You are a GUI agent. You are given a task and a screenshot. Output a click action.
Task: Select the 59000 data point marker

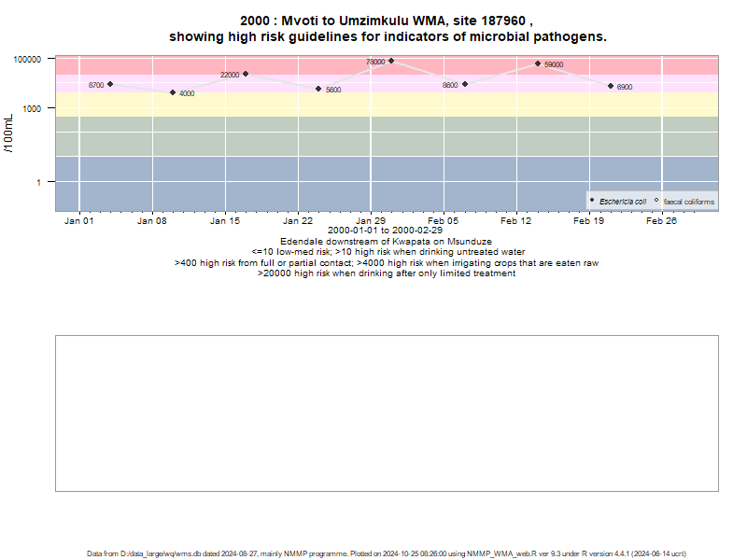(x=538, y=63)
